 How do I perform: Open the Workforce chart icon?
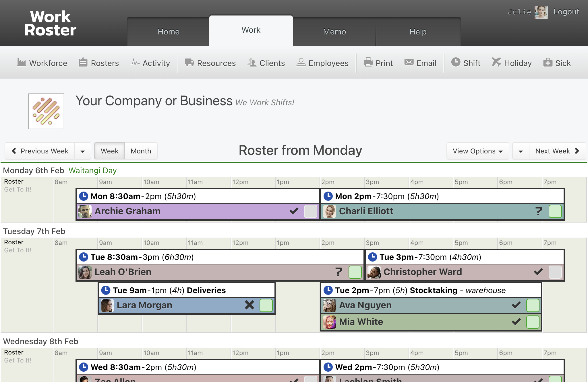click(22, 62)
